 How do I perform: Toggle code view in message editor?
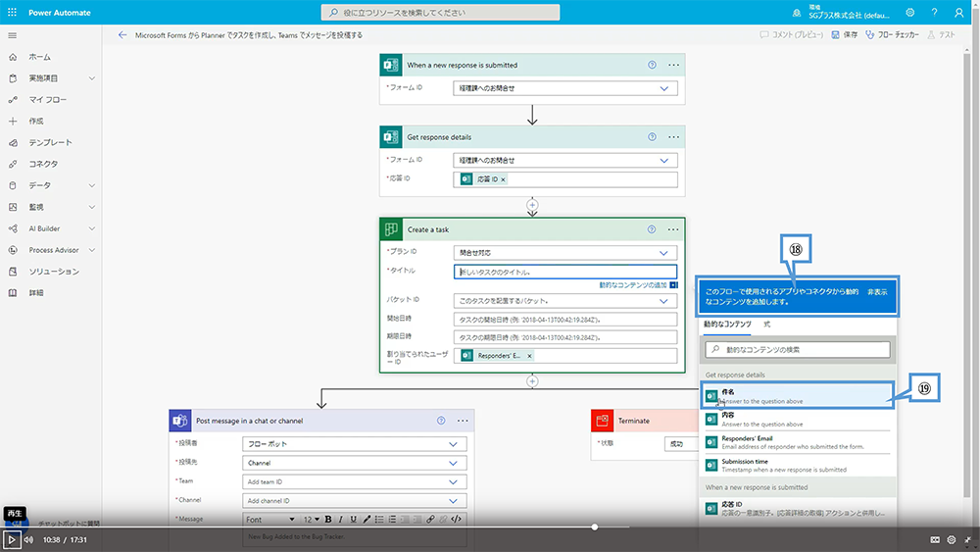click(457, 520)
